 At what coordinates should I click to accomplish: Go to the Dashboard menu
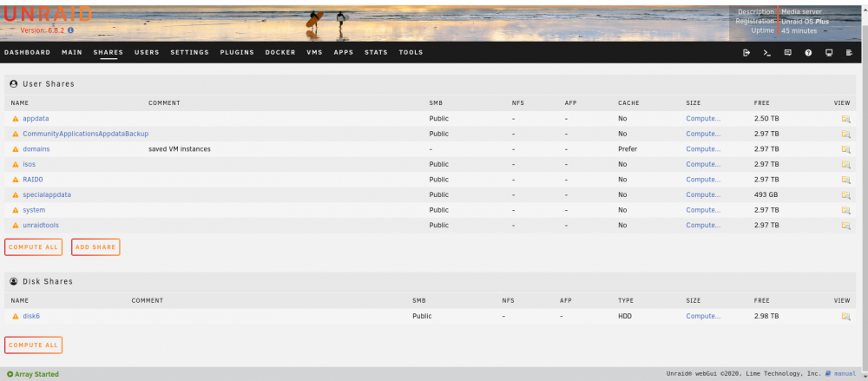pyautogui.click(x=27, y=53)
